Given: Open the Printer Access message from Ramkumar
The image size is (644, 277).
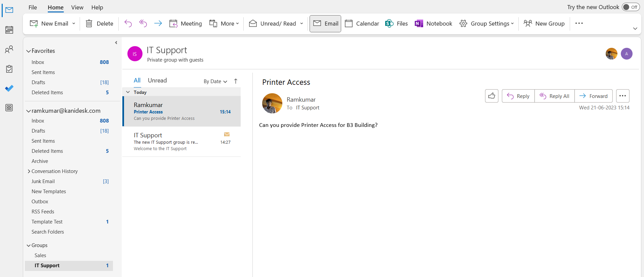Looking at the screenshot, I should [x=182, y=111].
